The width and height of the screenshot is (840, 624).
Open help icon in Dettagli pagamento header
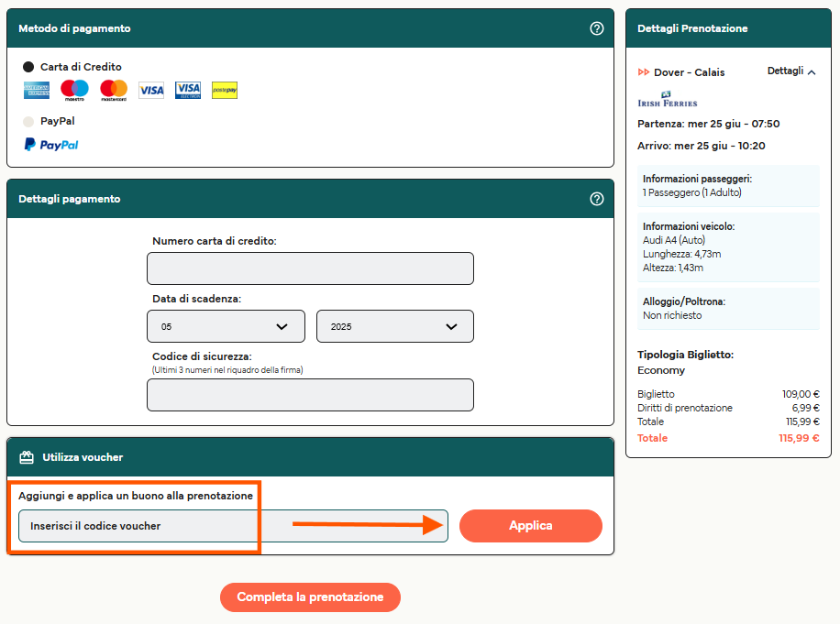[597, 199]
